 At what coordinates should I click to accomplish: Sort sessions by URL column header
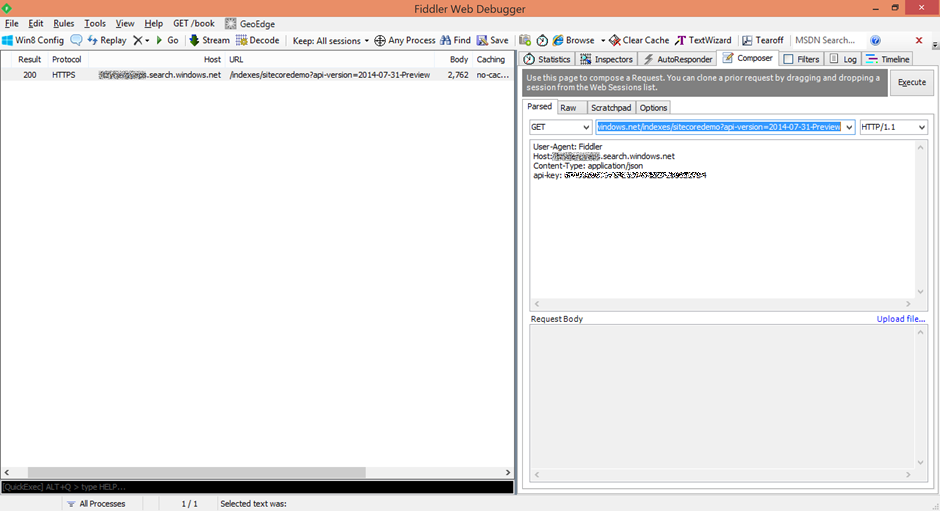point(330,59)
